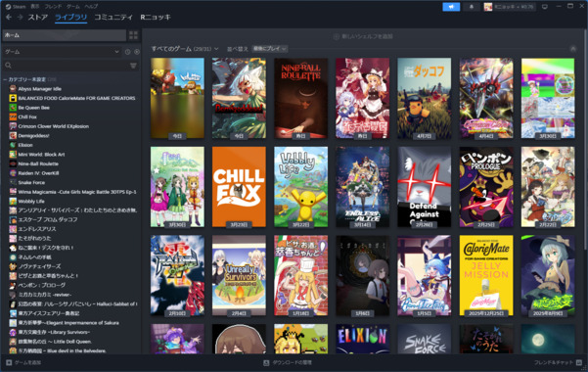Open the Rニョッキ account dropdown
Image resolution: width=588 pixels, height=372 pixels.
click(x=510, y=7)
